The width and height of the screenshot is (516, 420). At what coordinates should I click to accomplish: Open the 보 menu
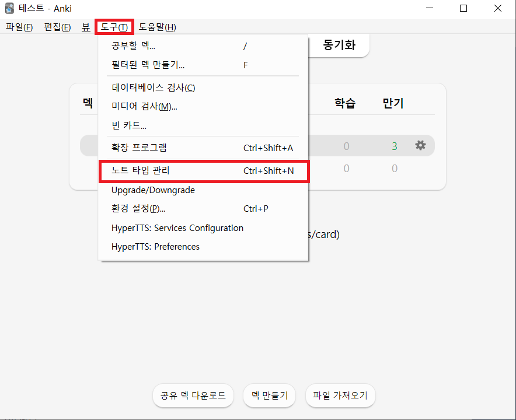click(86, 27)
